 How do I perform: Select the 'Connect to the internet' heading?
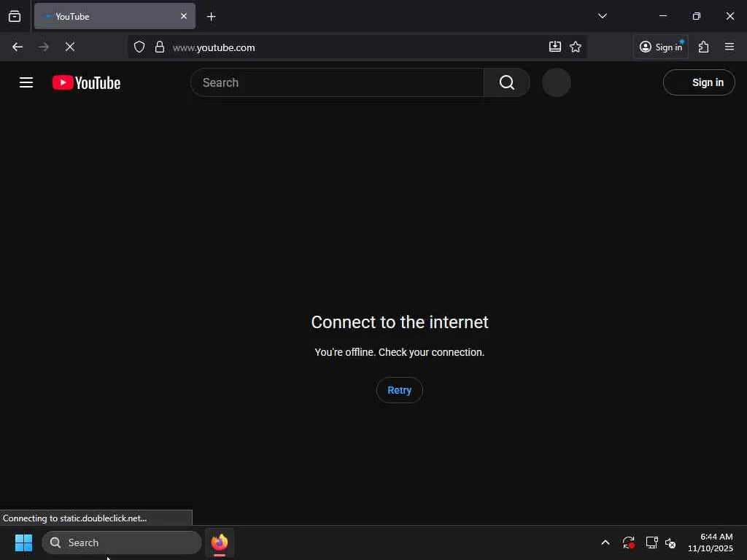click(399, 322)
